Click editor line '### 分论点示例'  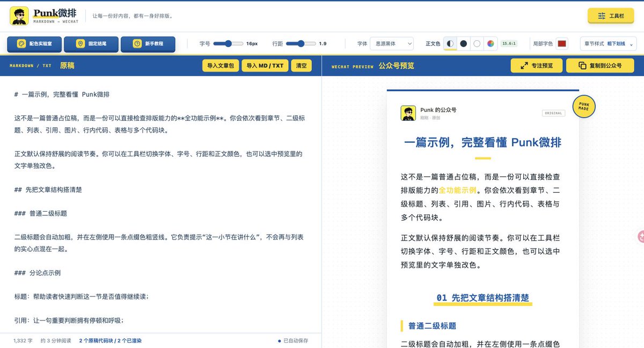click(37, 273)
